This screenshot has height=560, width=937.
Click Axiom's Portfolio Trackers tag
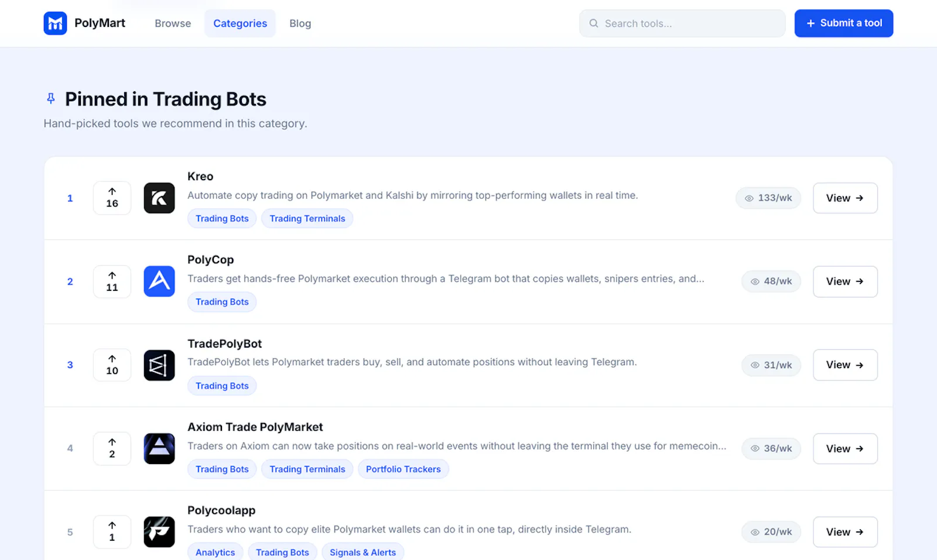pos(403,469)
